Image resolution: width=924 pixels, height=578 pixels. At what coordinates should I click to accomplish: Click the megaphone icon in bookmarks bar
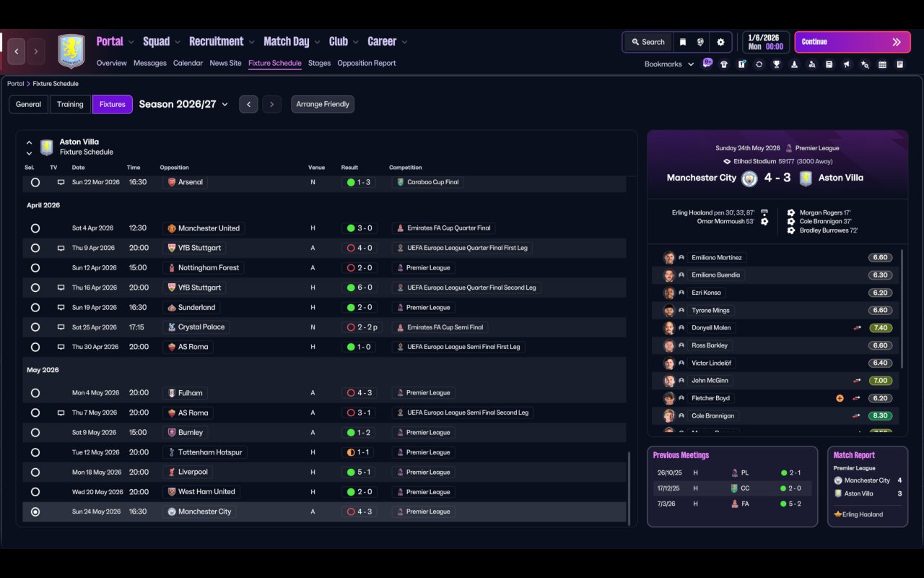847,64
